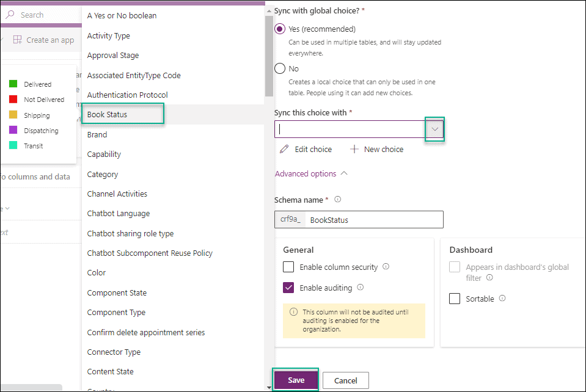
Task: Click info icon beside Enable auditing
Action: (x=361, y=287)
